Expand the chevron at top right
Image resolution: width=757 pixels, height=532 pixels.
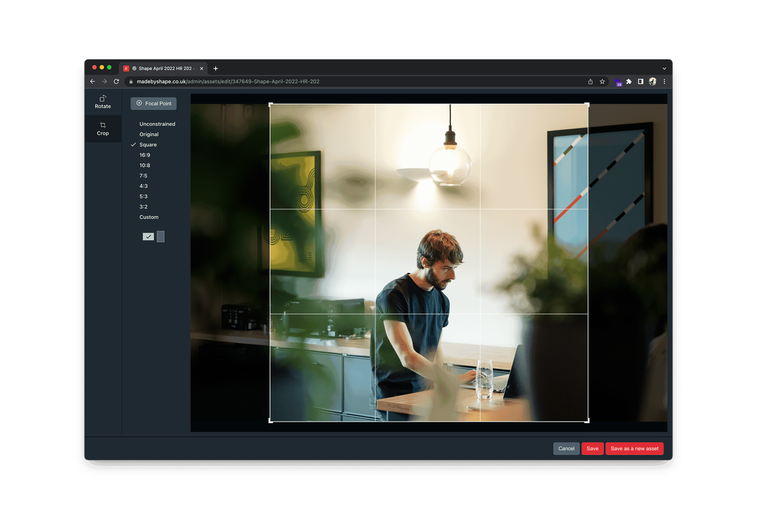tap(664, 68)
